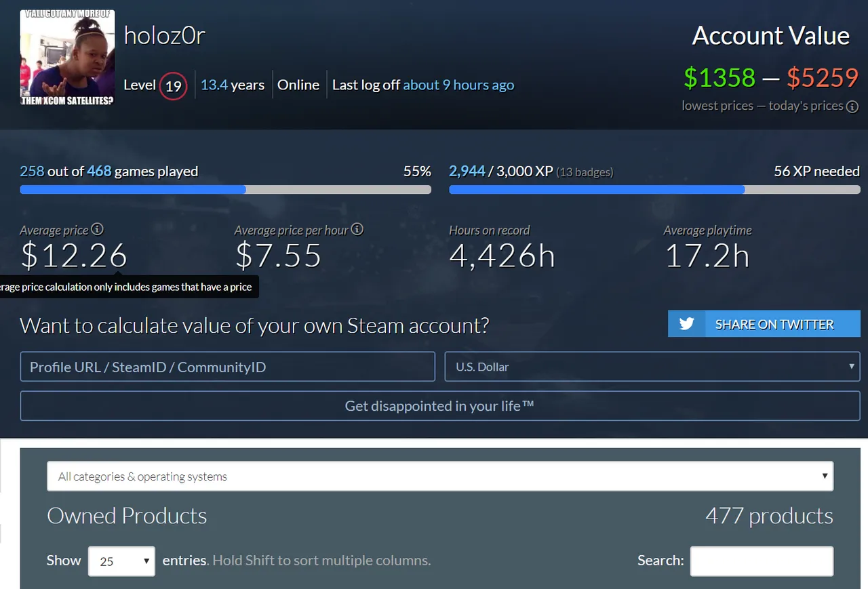Image resolution: width=868 pixels, height=589 pixels.
Task: Click Get disappointed in your life button
Action: pos(440,406)
